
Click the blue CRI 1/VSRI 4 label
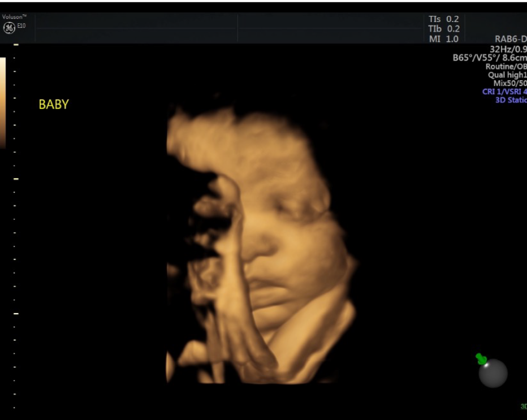point(504,92)
